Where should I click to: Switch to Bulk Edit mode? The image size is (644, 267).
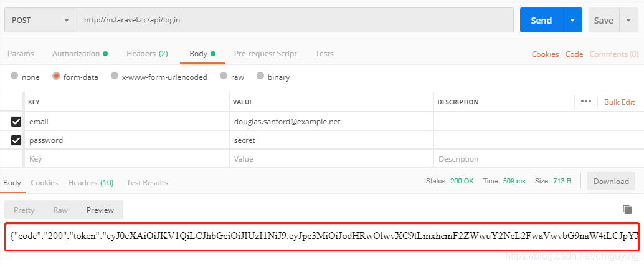click(x=619, y=102)
